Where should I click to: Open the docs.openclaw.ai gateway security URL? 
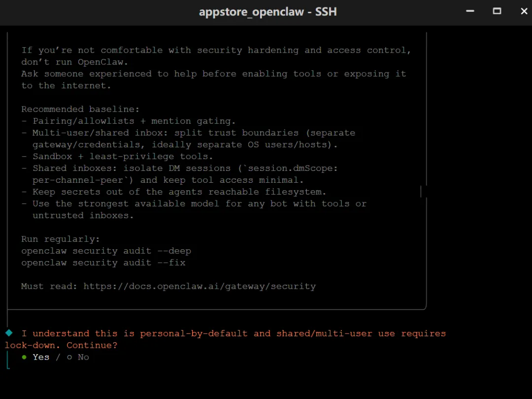tap(199, 286)
